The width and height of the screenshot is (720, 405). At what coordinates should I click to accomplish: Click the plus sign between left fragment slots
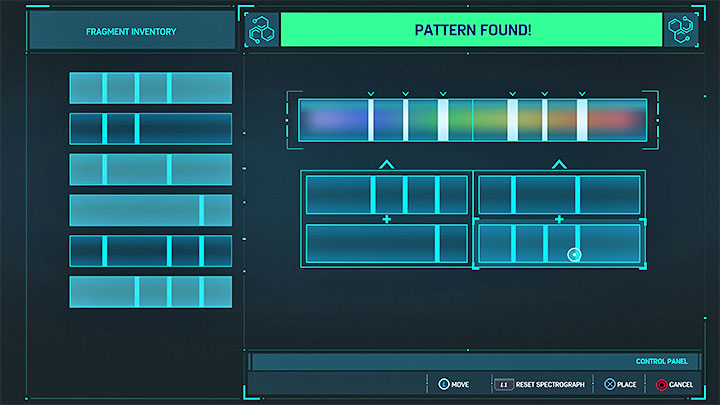[x=387, y=219]
